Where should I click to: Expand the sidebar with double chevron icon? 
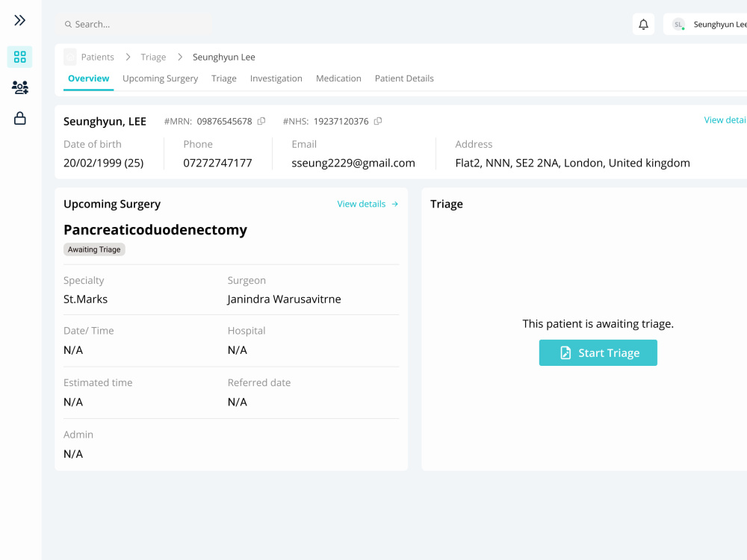click(19, 20)
